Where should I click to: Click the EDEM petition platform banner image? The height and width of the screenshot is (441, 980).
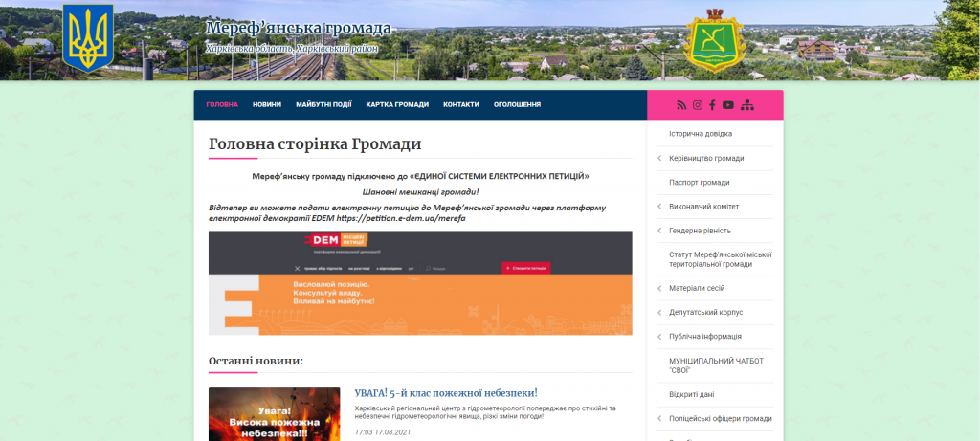[x=420, y=283]
